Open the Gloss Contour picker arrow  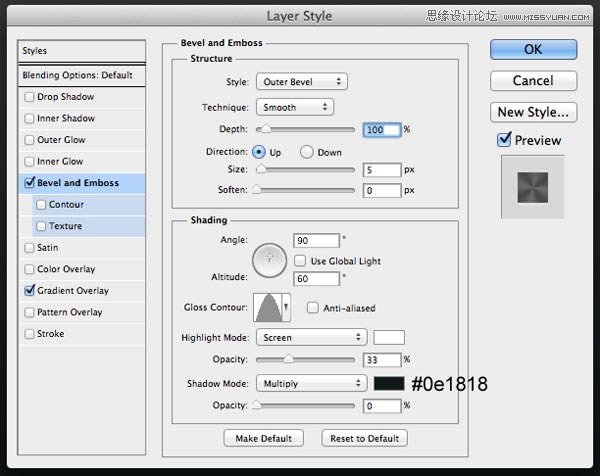[287, 307]
